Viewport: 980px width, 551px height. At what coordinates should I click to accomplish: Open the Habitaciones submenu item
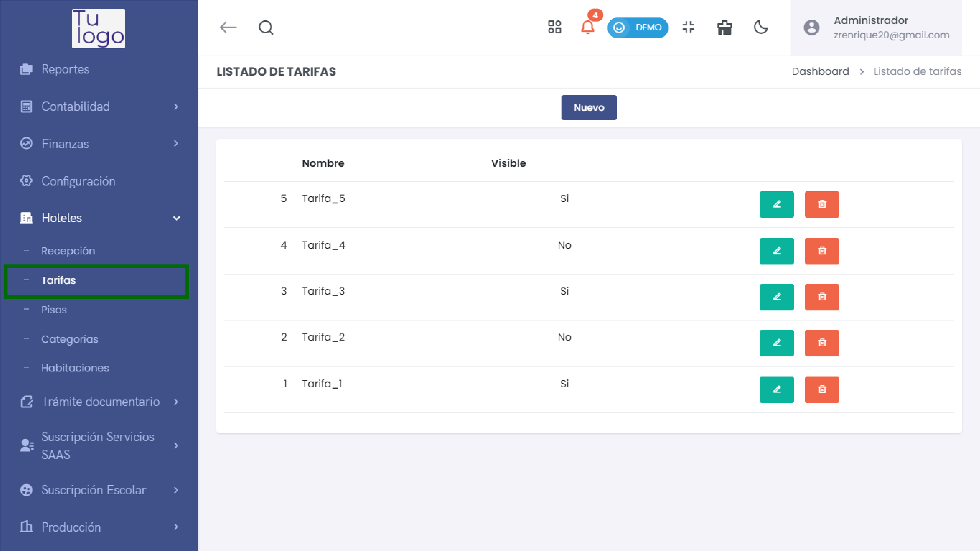75,368
